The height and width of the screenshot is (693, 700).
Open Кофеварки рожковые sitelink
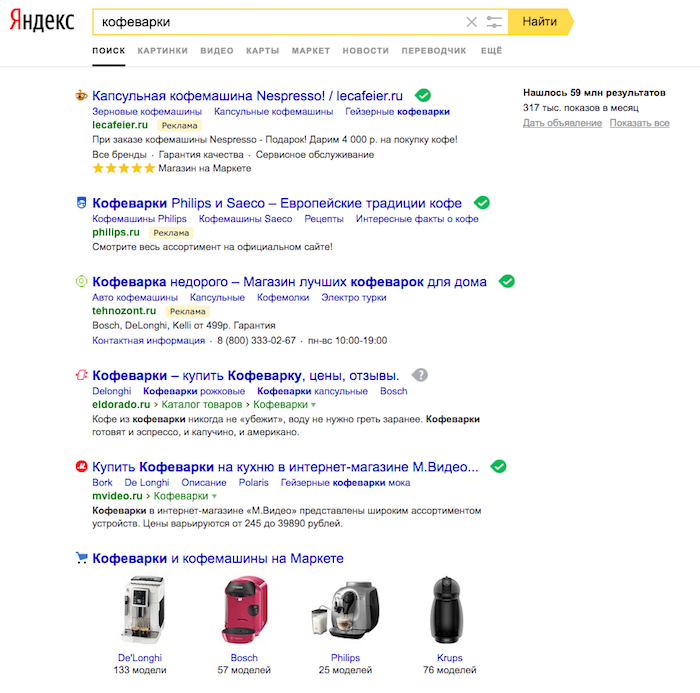(x=194, y=391)
